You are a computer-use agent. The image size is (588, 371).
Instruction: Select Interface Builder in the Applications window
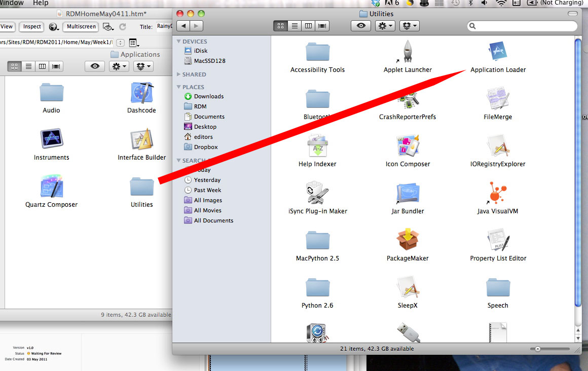141,139
